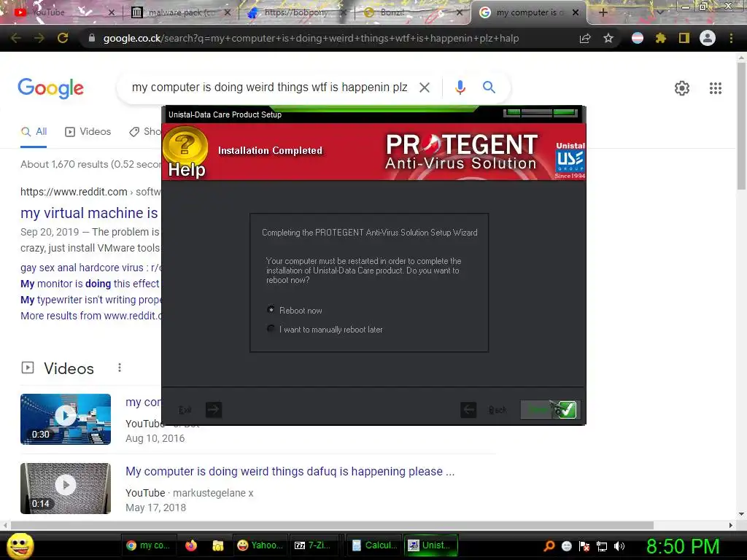Open Google quick settings gear
The image size is (747, 560).
682,88
